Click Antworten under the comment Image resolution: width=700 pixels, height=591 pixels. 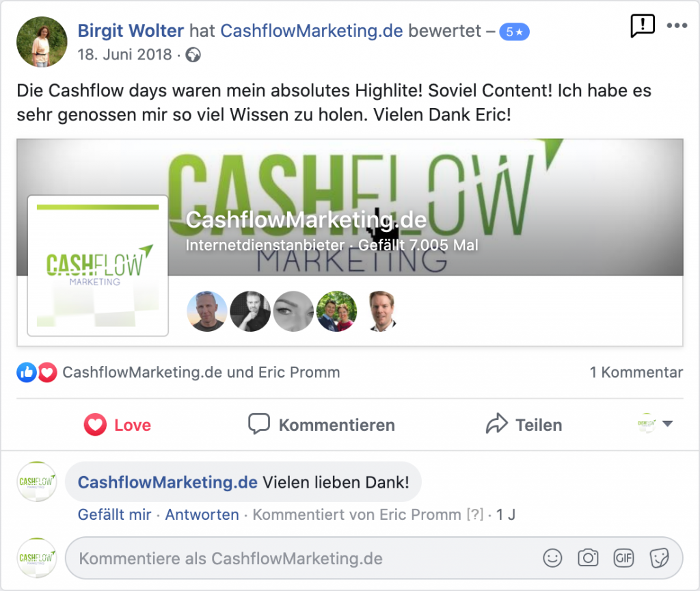[x=202, y=514]
